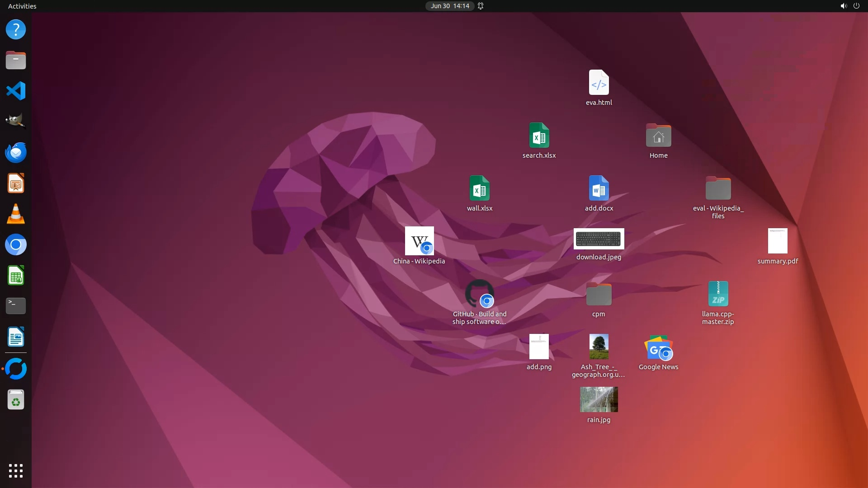Viewport: 868px width, 488px height.
Task: Open Chromium browser from the dock
Action: (x=16, y=244)
